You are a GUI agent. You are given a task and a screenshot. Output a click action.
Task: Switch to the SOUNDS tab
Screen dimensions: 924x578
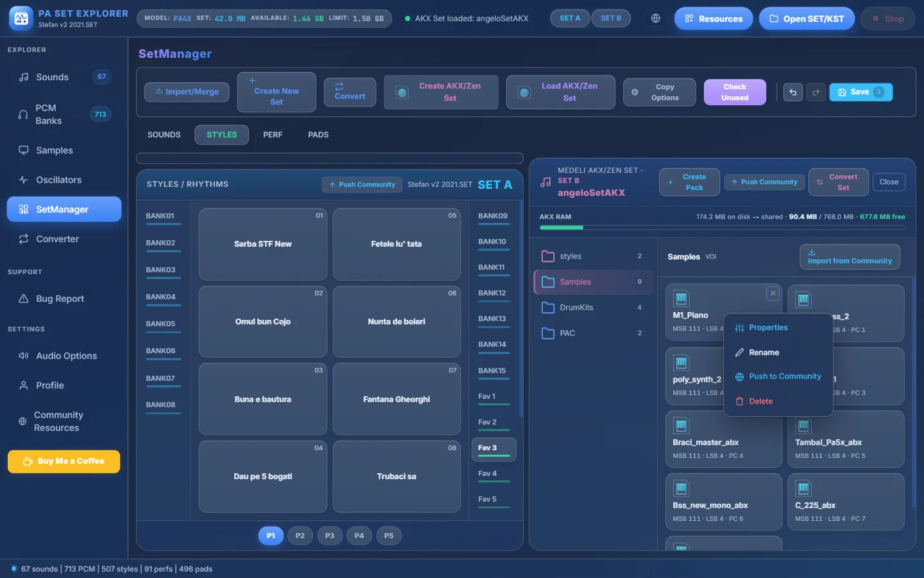coord(164,135)
